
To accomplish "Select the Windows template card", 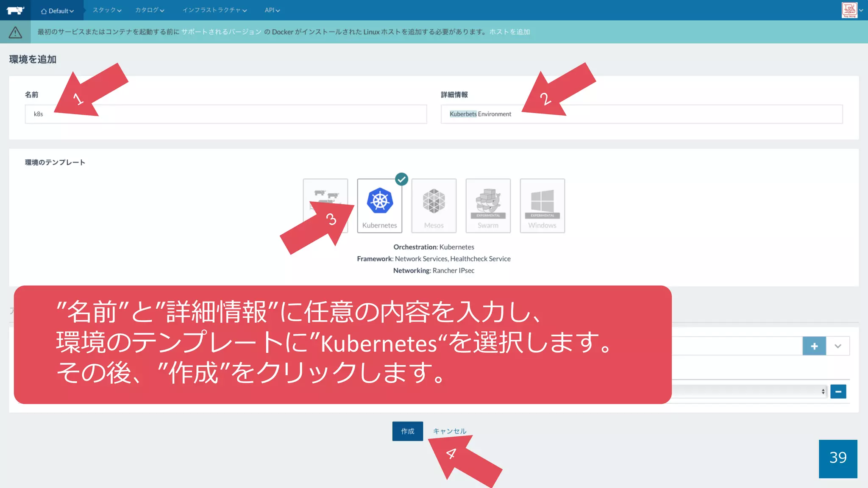I will [x=542, y=205].
